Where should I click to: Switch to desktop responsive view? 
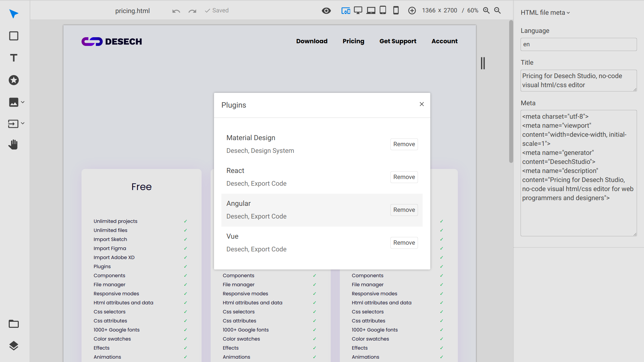point(358,10)
